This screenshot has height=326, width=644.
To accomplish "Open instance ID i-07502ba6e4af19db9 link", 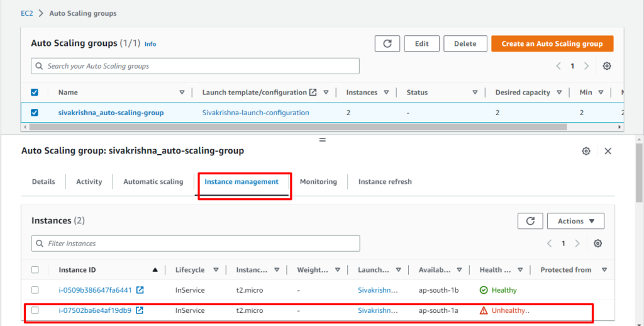I will point(95,310).
